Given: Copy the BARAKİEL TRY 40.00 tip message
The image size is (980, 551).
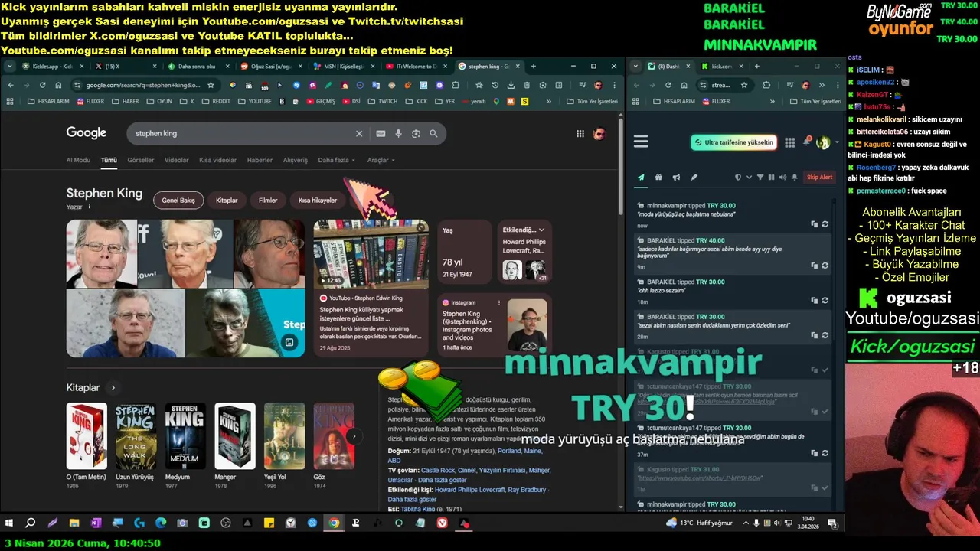Looking at the screenshot, I should [815, 266].
